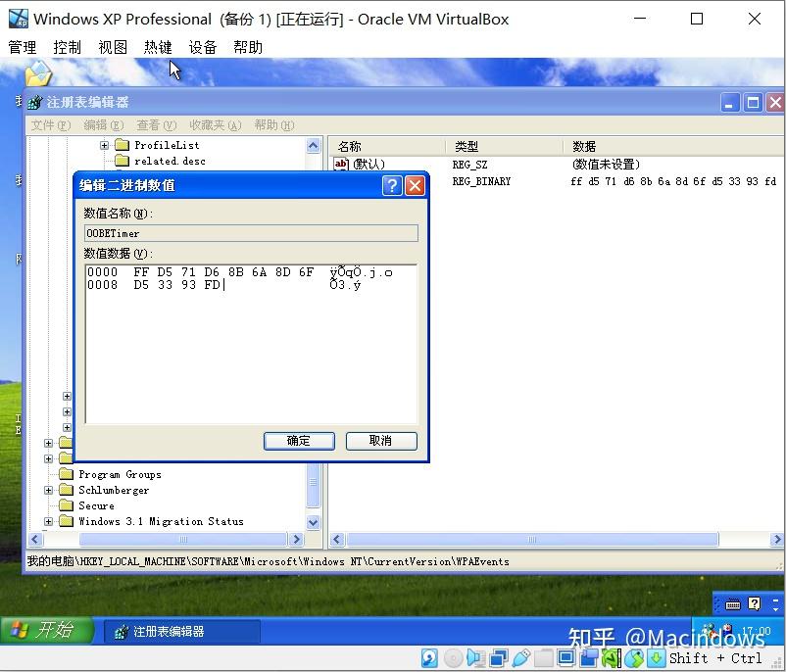Click the mouse integration status icon
This screenshot has height=672, width=786.
click(634, 658)
